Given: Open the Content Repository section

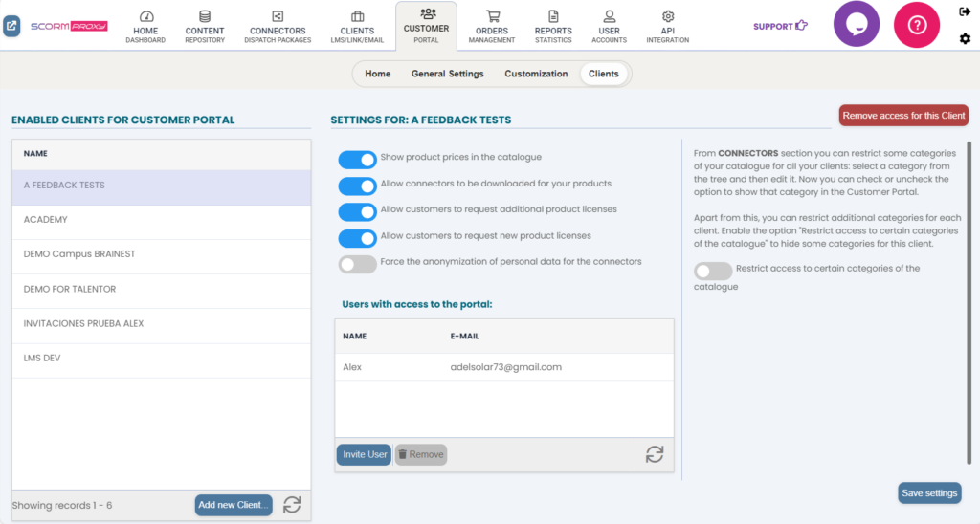Looking at the screenshot, I should [x=205, y=27].
